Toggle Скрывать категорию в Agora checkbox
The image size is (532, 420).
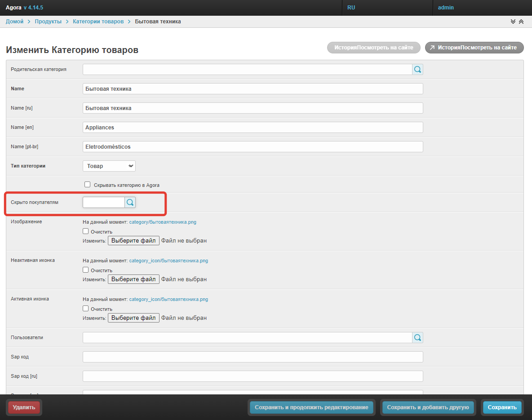(x=88, y=185)
